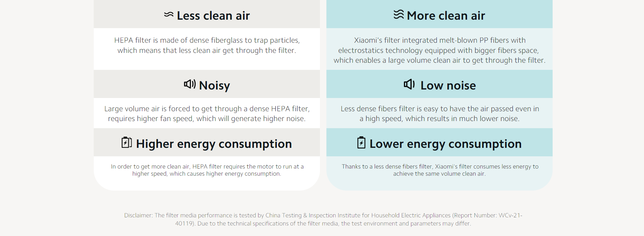Click the HEPA motor higher speed paragraph
This screenshot has width=644, height=236.
coord(207,170)
